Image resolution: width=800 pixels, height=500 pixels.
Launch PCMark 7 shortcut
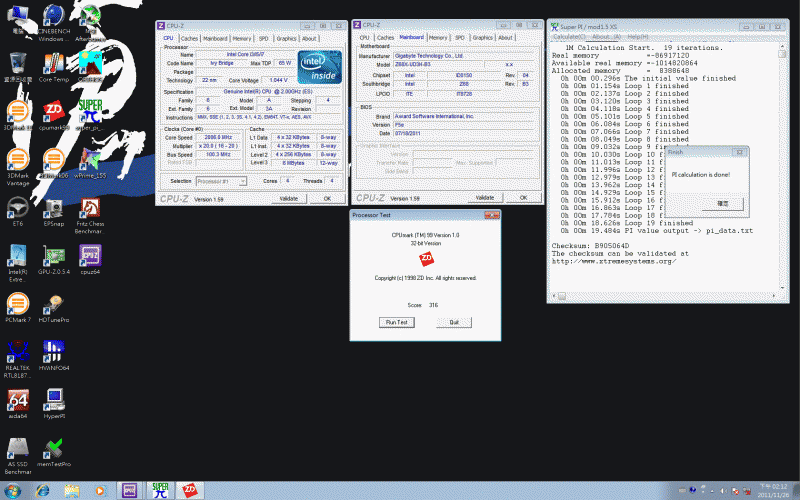point(18,307)
